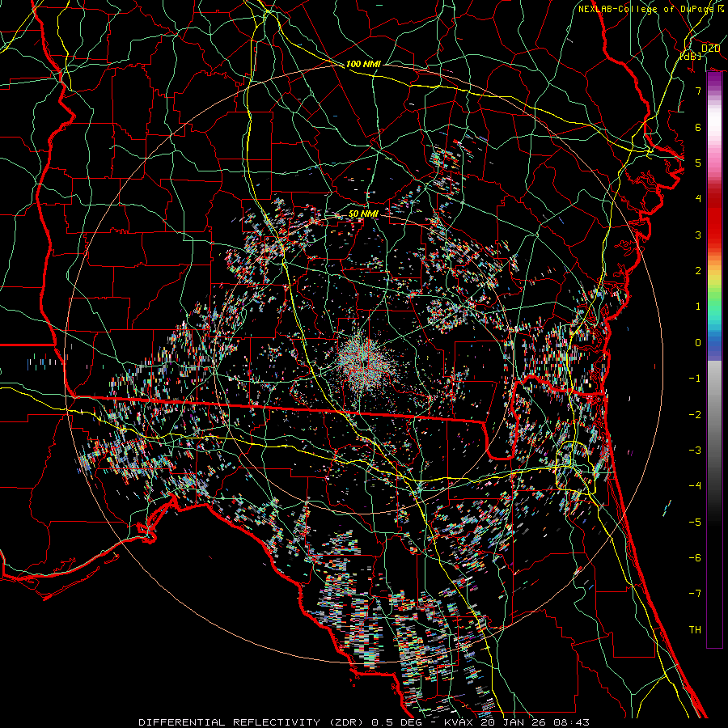Image resolution: width=728 pixels, height=728 pixels.
Task: Select the -6 value on the color scale
Action: pyautogui.click(x=695, y=558)
